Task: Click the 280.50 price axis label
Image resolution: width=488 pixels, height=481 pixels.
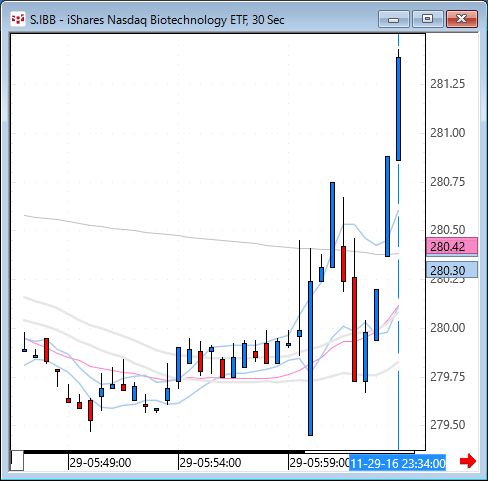Action: [x=447, y=230]
